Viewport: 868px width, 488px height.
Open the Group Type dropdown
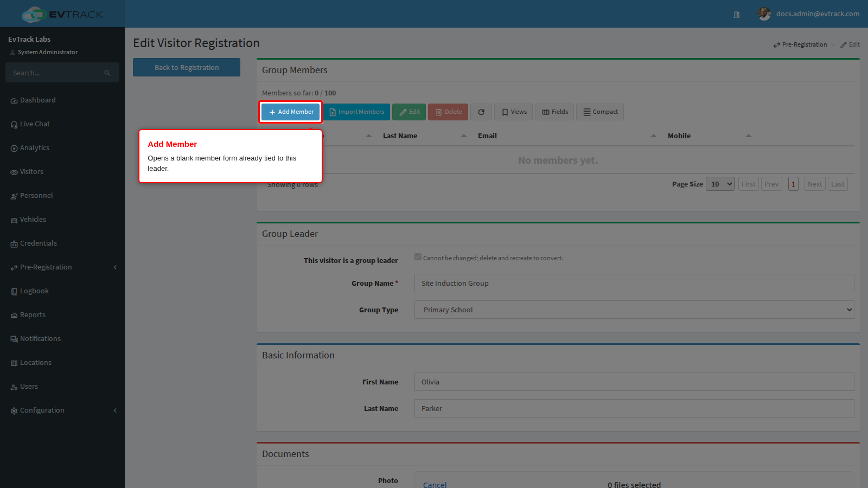click(634, 310)
